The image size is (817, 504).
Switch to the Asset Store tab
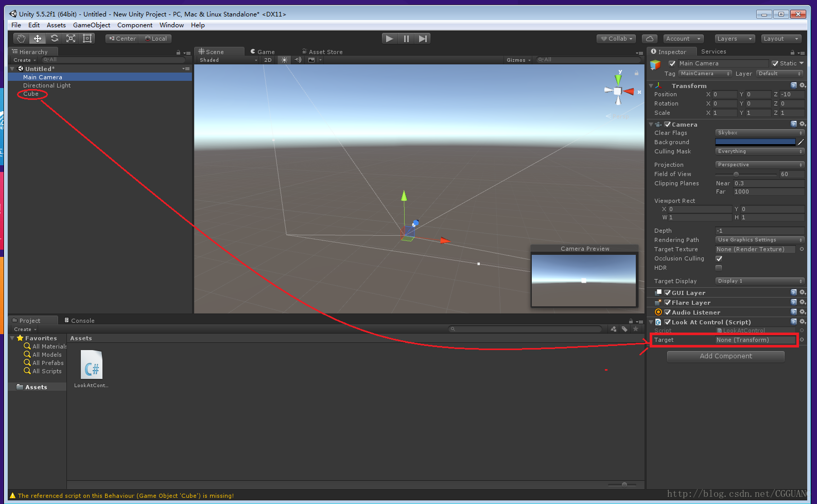pos(322,51)
